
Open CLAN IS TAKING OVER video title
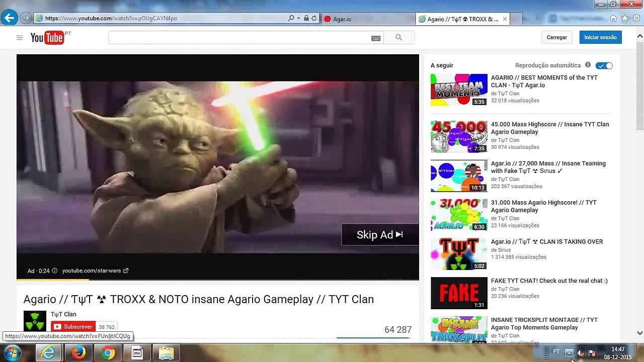[547, 242]
